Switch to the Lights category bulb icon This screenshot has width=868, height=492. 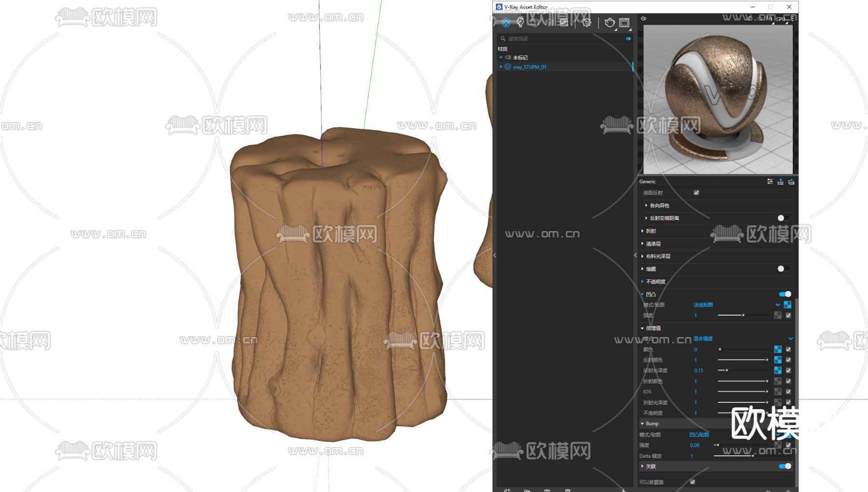(x=520, y=23)
